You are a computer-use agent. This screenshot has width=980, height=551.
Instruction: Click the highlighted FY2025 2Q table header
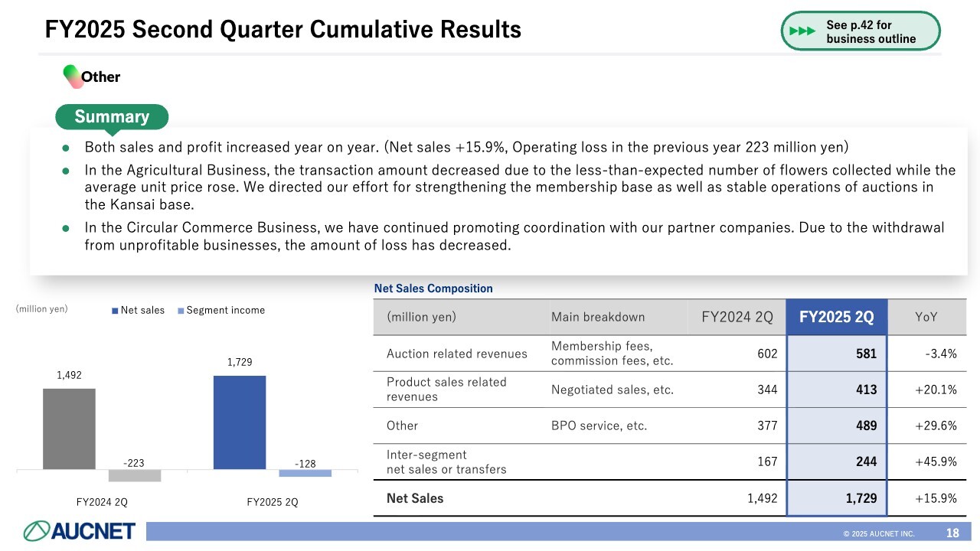[x=836, y=317]
